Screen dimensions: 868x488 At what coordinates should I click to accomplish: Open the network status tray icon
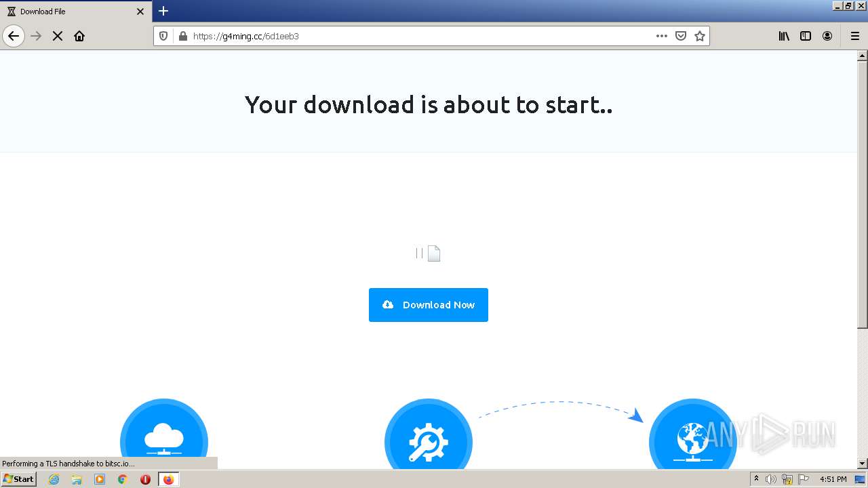click(787, 479)
